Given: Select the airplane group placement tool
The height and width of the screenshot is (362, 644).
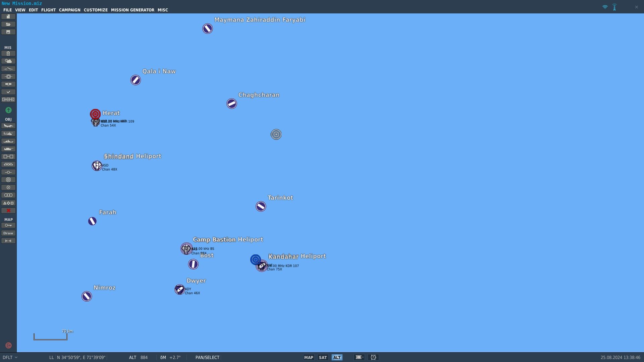Looking at the screenshot, I should 8,126.
